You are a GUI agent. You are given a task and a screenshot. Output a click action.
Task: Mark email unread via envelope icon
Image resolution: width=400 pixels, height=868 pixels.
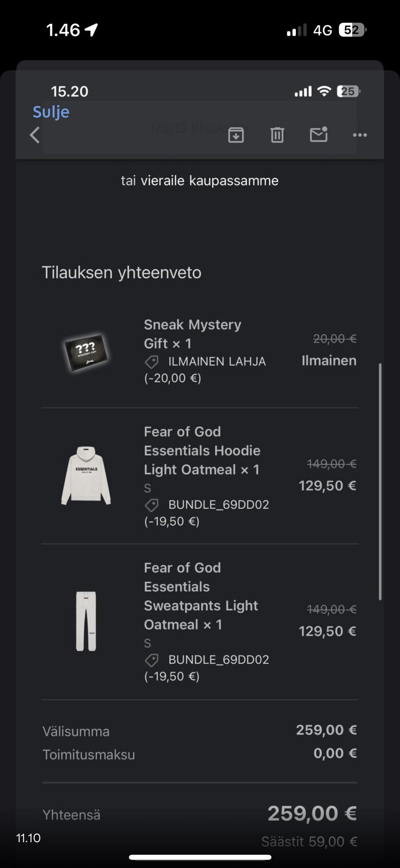coord(319,135)
